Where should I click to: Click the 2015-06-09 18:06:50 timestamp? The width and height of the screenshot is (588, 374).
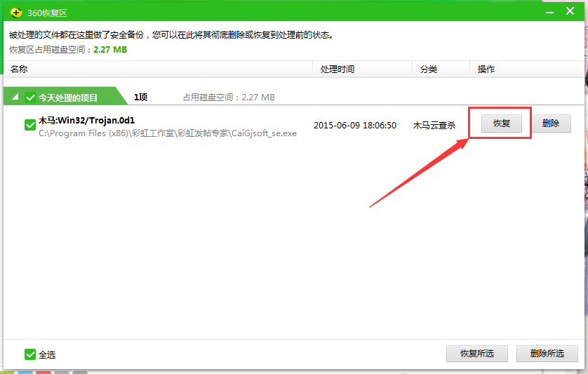[355, 126]
